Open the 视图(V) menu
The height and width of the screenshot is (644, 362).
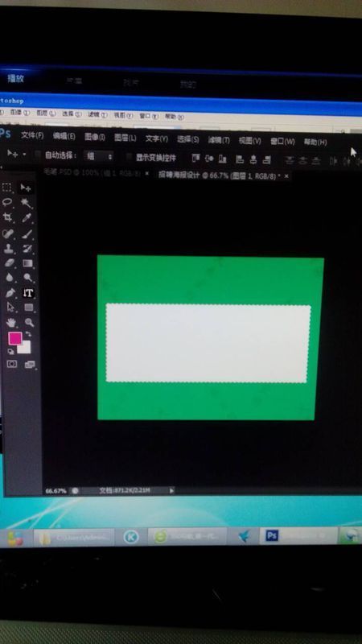coord(250,141)
